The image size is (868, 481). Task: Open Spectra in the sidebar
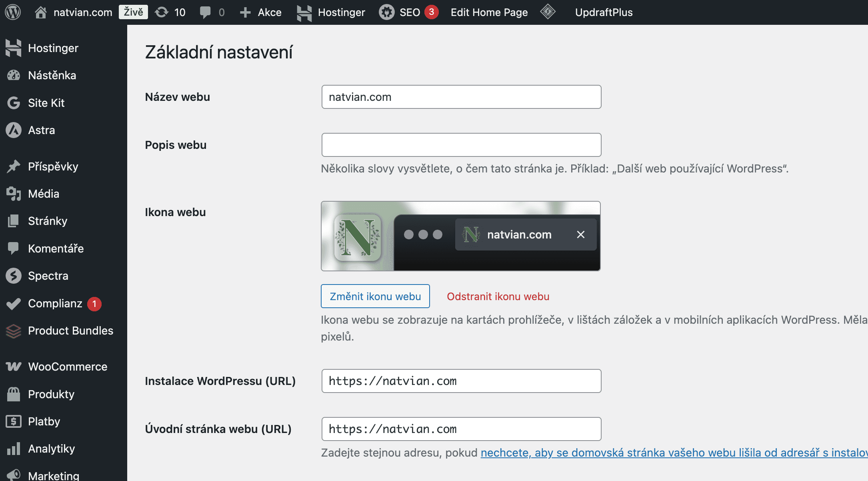click(48, 276)
